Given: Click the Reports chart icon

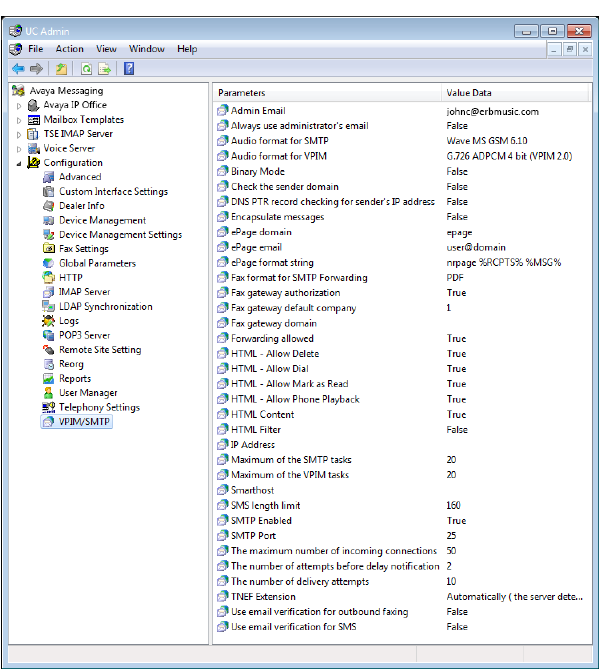Looking at the screenshot, I should 49,378.
